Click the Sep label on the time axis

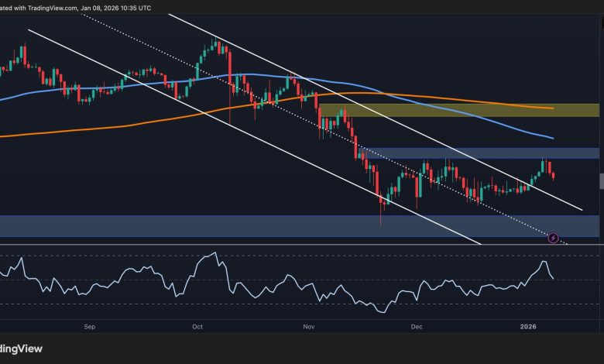click(90, 328)
